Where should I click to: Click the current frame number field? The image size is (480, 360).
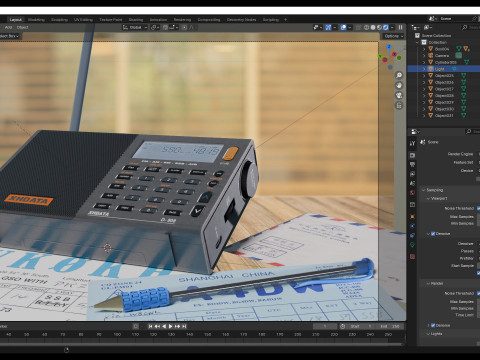325,326
